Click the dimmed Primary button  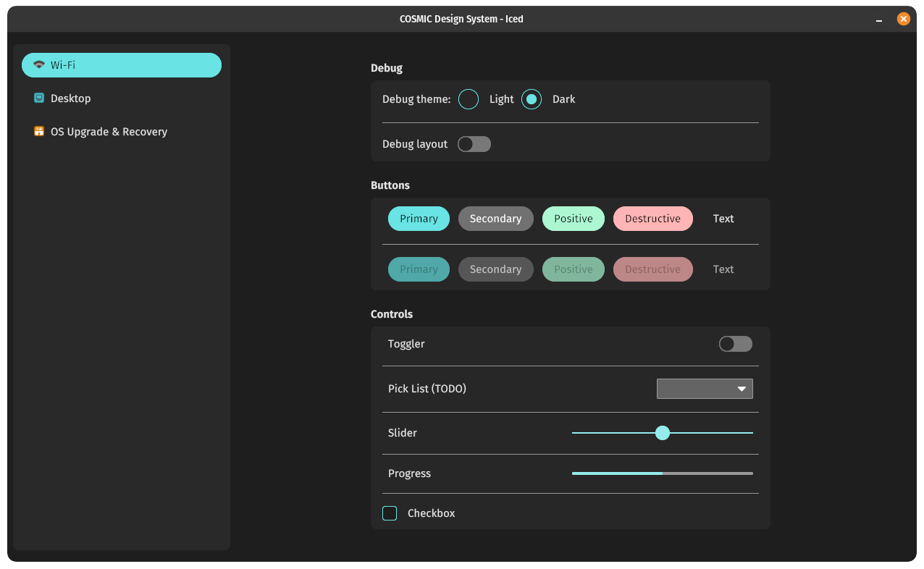coord(419,269)
